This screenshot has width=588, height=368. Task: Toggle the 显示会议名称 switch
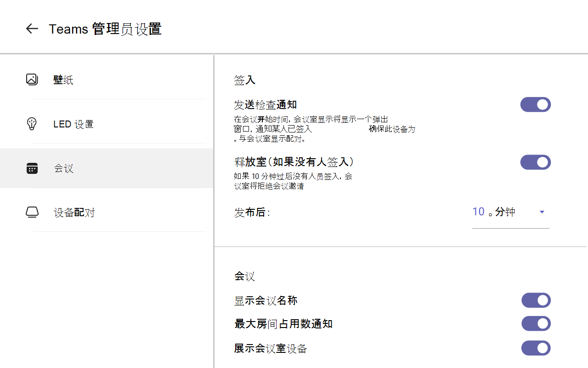point(536,300)
